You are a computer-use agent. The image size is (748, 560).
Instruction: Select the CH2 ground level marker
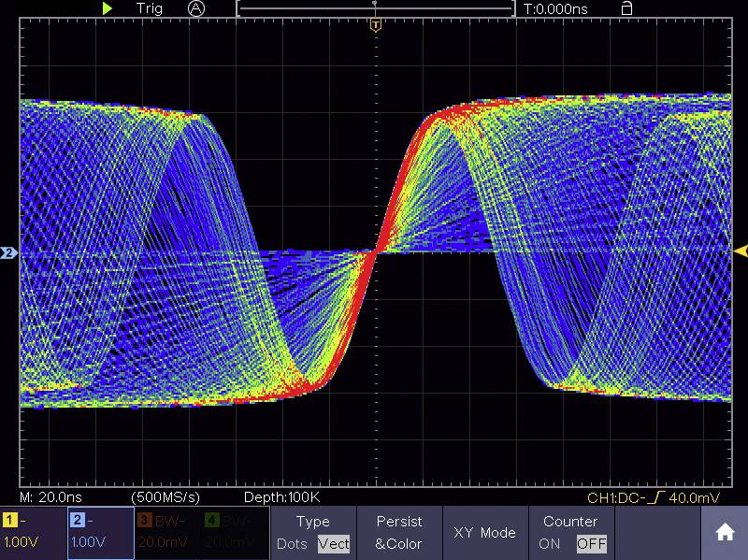coord(7,251)
